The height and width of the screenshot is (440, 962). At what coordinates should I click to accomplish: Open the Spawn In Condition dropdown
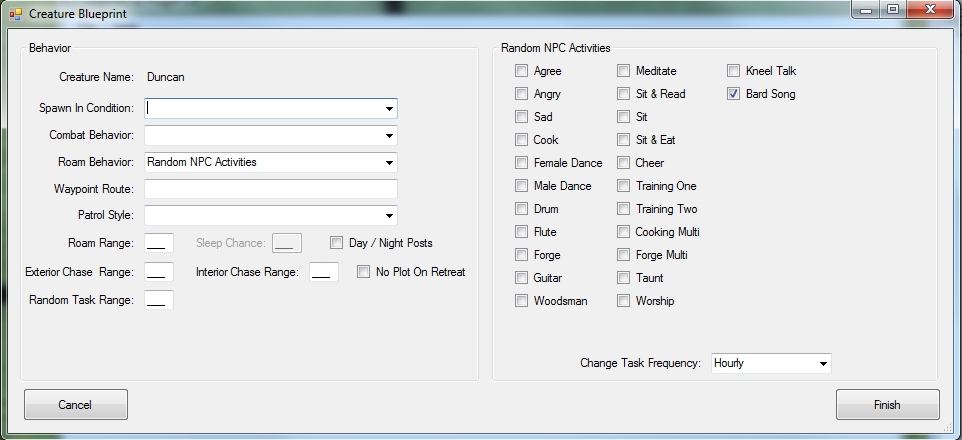pyautogui.click(x=388, y=109)
